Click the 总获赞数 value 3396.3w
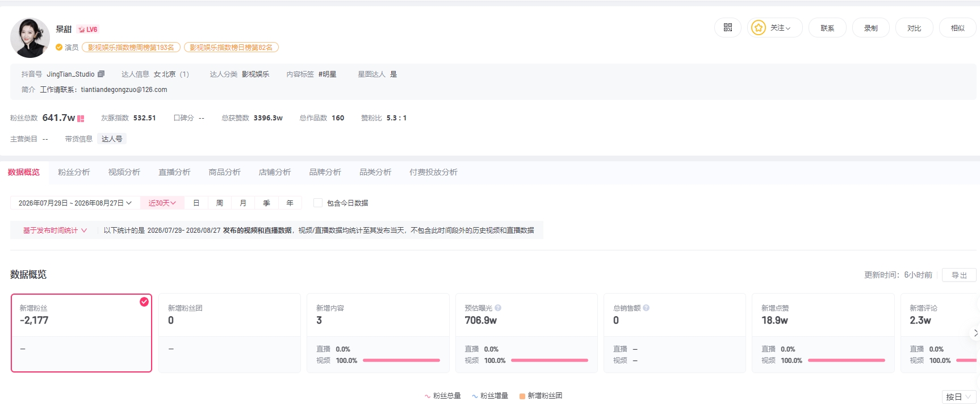The width and height of the screenshot is (980, 406). pos(268,118)
